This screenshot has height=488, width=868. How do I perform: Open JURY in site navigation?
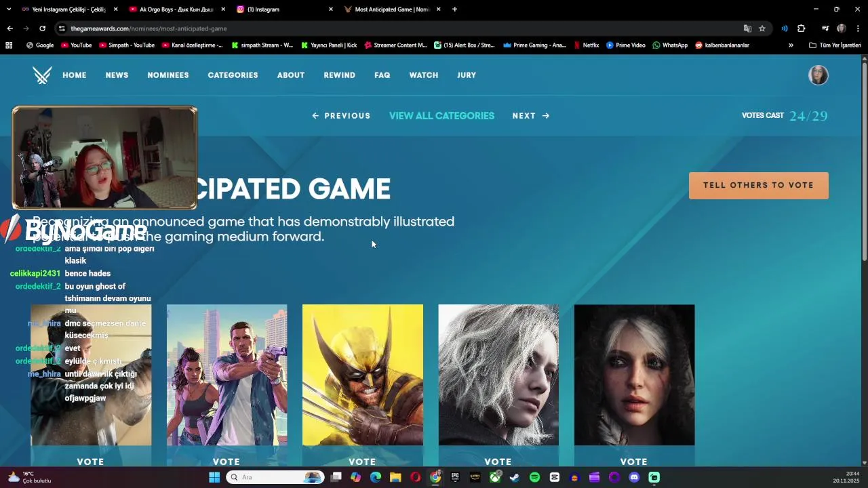[467, 75]
